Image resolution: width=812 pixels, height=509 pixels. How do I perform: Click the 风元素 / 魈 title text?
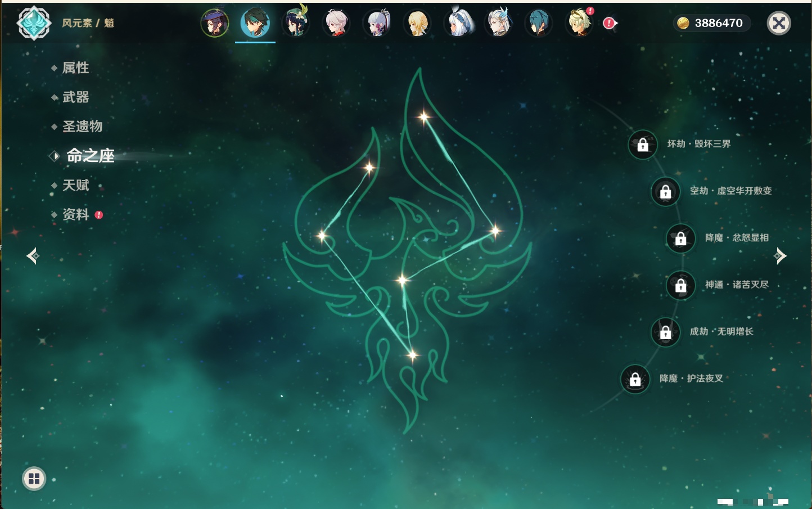(x=88, y=23)
